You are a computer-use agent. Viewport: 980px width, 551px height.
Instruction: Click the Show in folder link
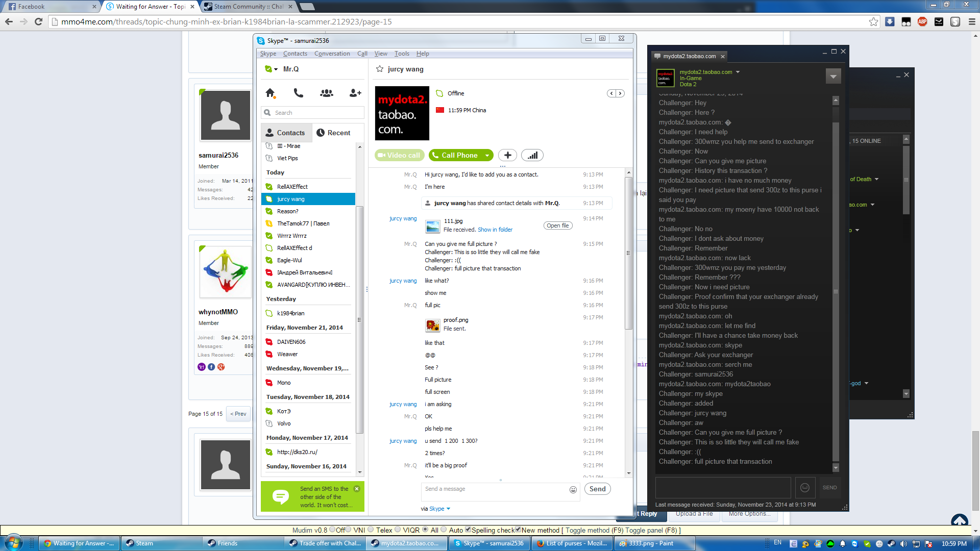click(x=495, y=230)
